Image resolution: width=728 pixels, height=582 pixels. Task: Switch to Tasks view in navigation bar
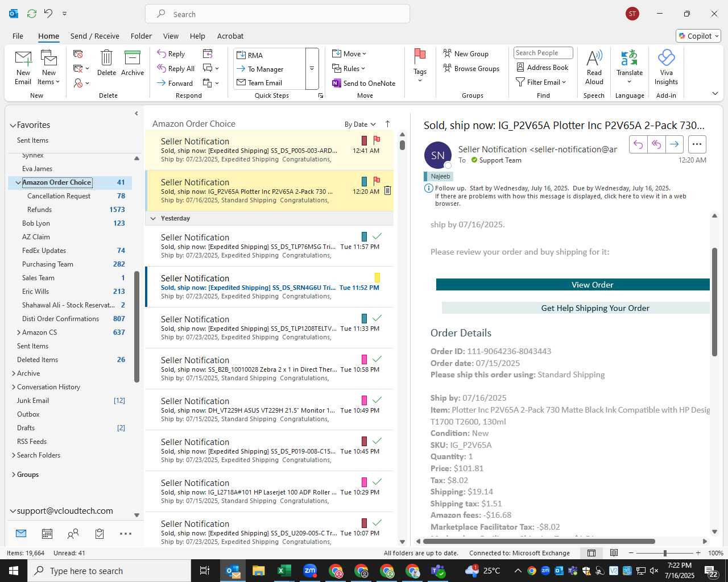[100, 534]
